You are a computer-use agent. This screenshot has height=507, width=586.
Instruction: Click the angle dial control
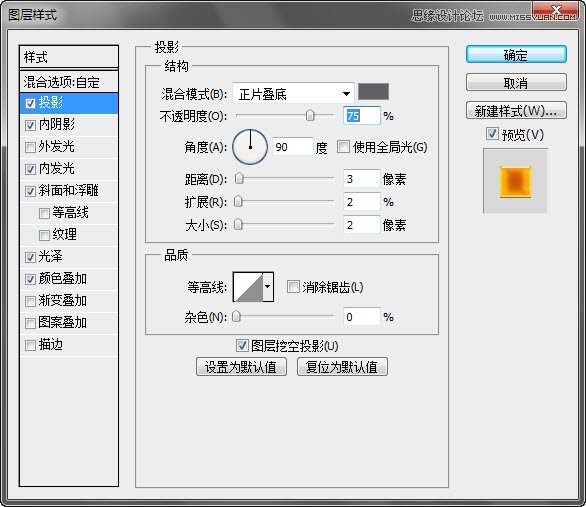(x=250, y=147)
